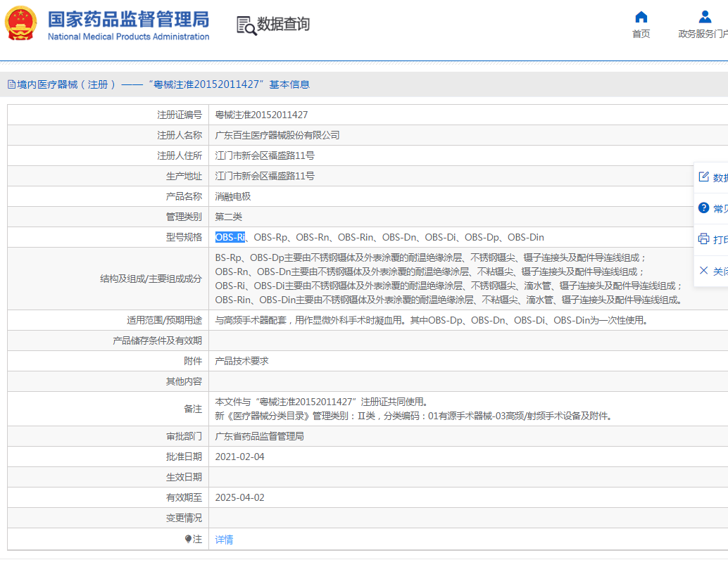Open the 详情 link in the note row

pyautogui.click(x=224, y=540)
